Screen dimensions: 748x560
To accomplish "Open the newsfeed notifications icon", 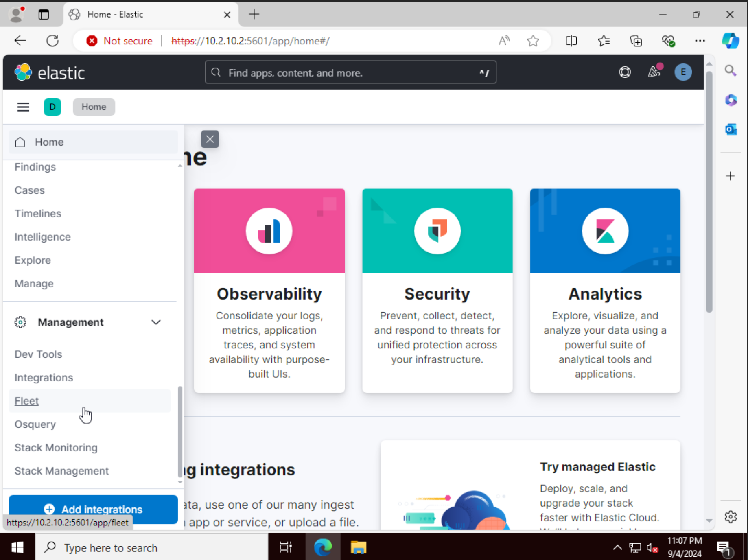I will [654, 72].
